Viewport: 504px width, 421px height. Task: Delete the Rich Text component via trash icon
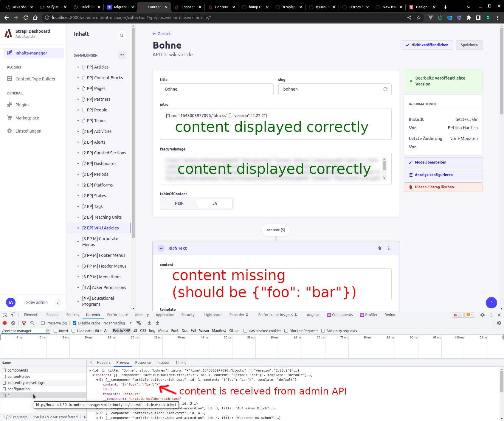379,248
